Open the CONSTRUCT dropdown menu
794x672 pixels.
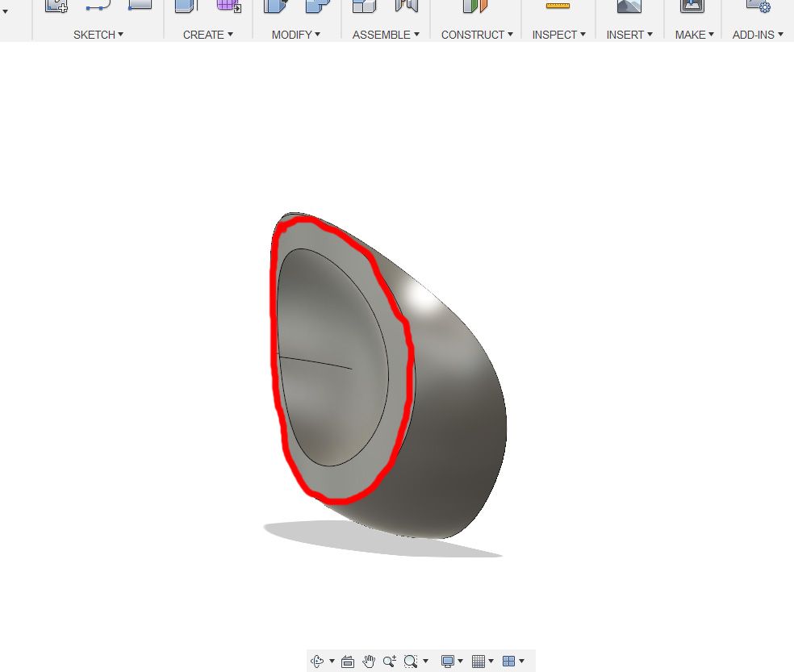[477, 35]
